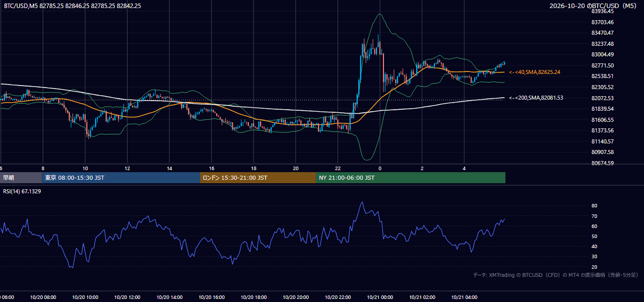Click price axis label 83237.48
Image resolution: width=644 pixels, height=302 pixels.
[602, 44]
